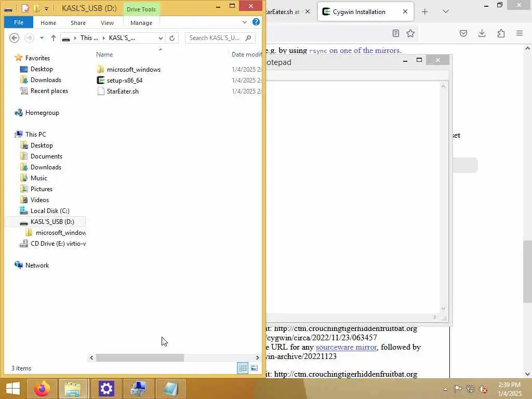
Task: Switch to the View ribbon tab
Action: 107,23
